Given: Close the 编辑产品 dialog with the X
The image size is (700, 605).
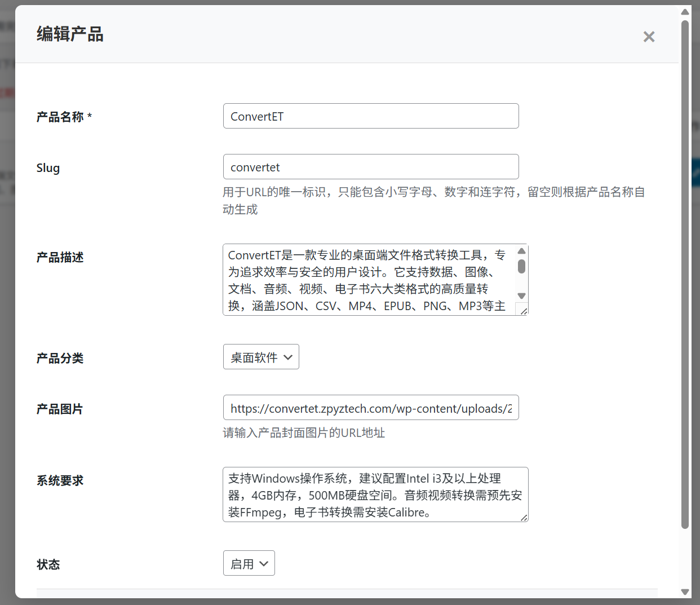Looking at the screenshot, I should tap(649, 37).
